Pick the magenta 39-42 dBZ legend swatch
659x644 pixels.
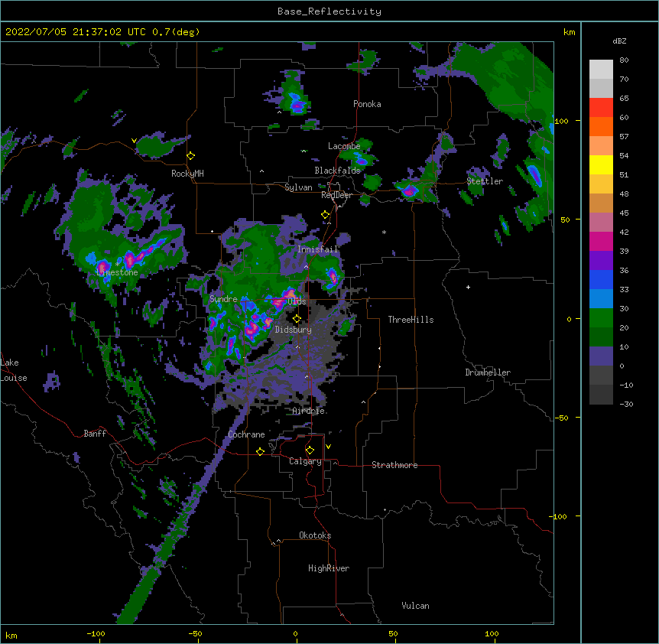pyautogui.click(x=601, y=241)
